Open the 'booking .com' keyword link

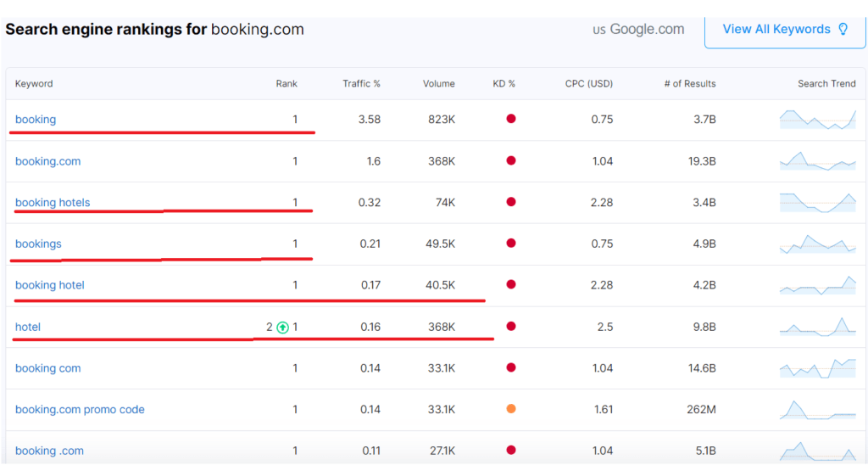(50, 451)
